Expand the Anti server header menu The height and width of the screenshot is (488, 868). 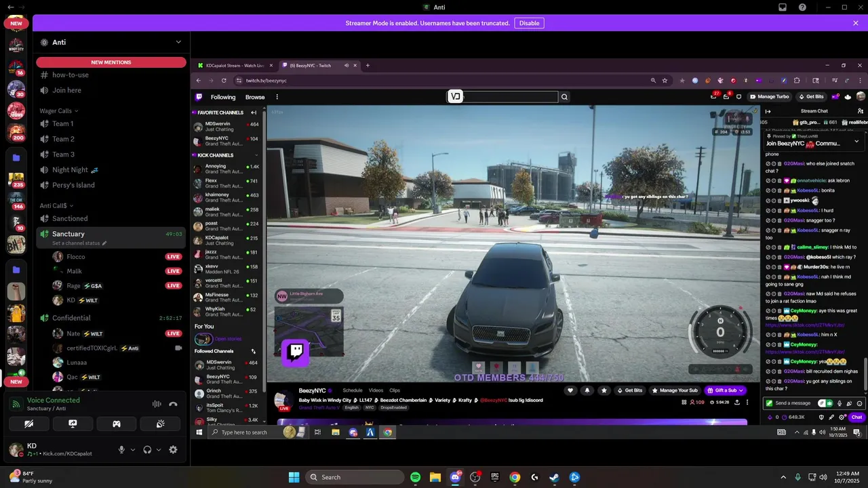point(178,42)
